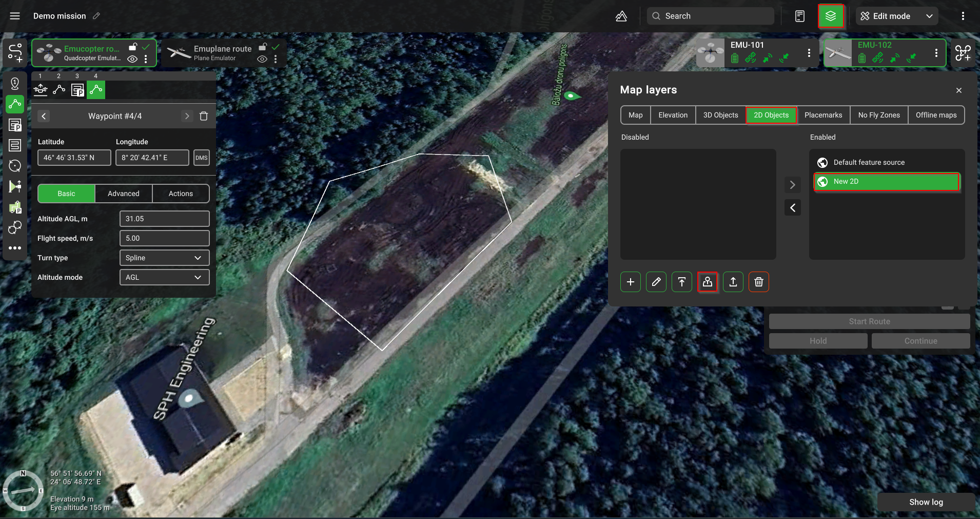
Task: Click the move-to-disabled right arrow
Action: coord(792,185)
